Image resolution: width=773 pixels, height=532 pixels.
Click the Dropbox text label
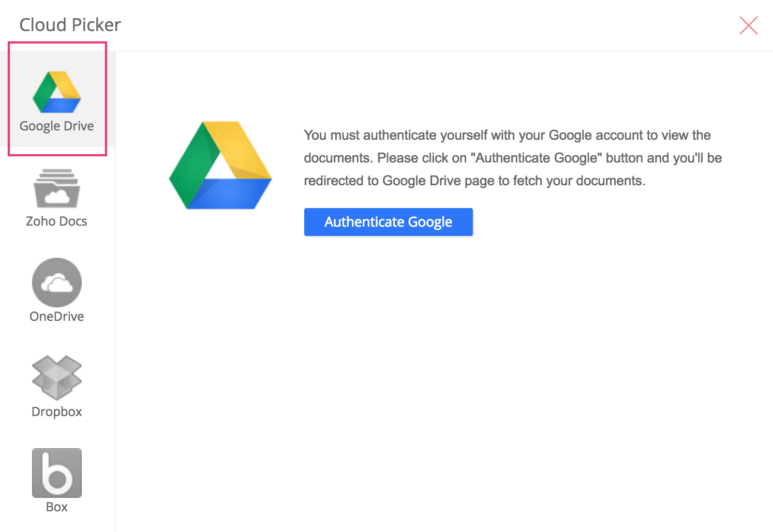click(57, 412)
